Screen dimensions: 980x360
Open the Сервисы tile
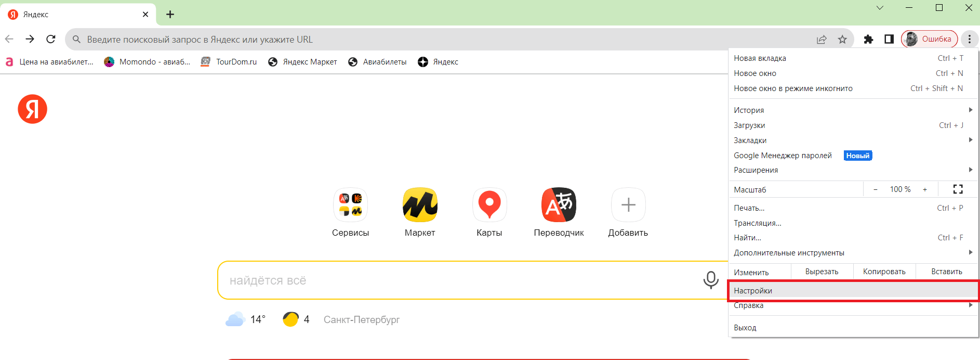351,212
